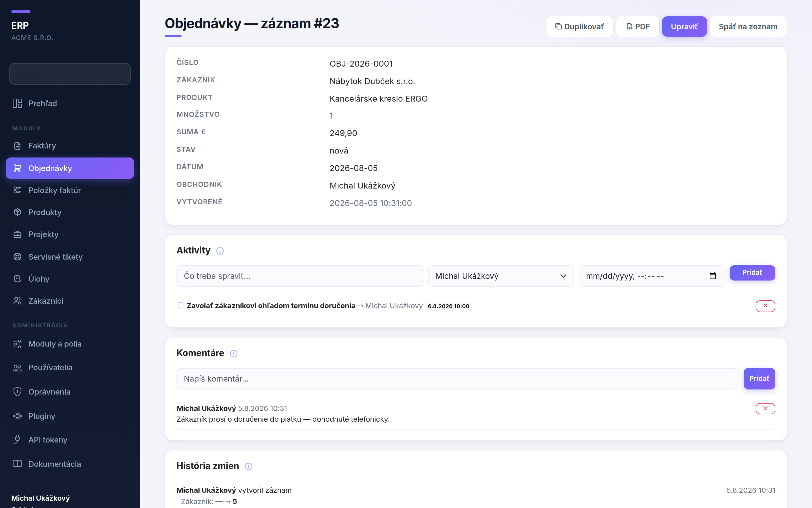This screenshot has width=812, height=508.
Task: Click the Moduly a polia sliders icon
Action: pyautogui.click(x=17, y=344)
